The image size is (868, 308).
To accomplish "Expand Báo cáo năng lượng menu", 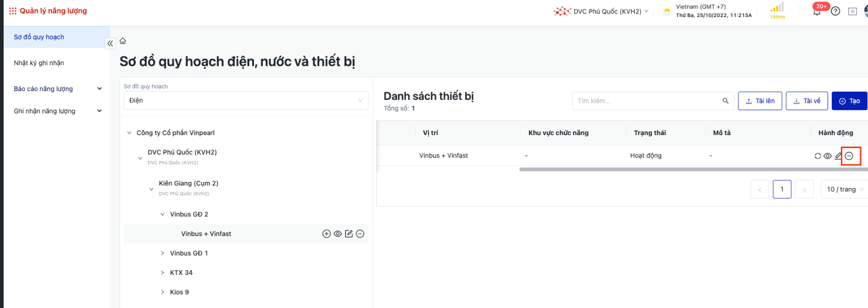I will (57, 89).
